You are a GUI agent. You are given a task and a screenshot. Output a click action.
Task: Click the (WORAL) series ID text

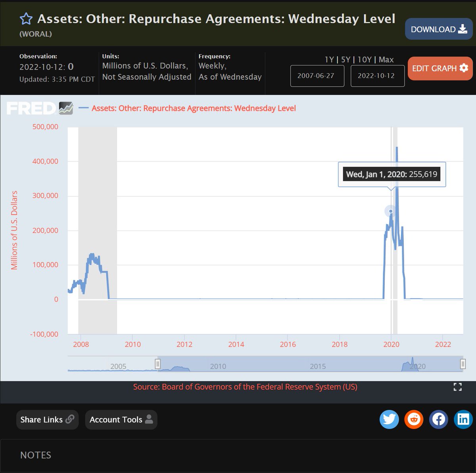point(36,34)
